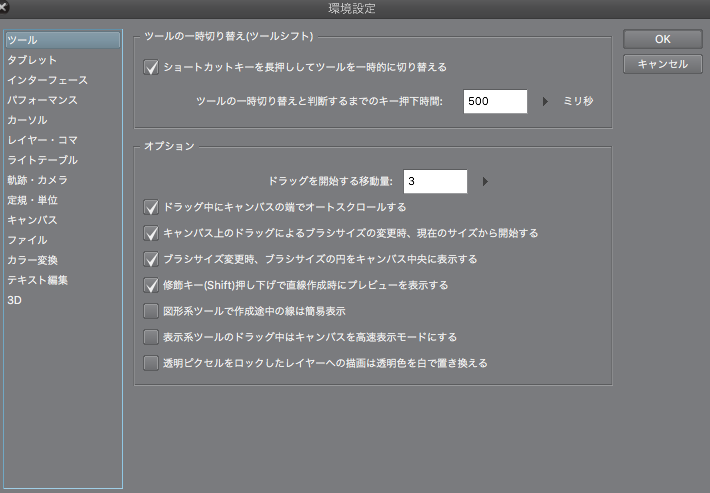710x493 pixels.
Task: Disable ショートカットキー長押し tool switching checkbox
Action: (x=152, y=68)
